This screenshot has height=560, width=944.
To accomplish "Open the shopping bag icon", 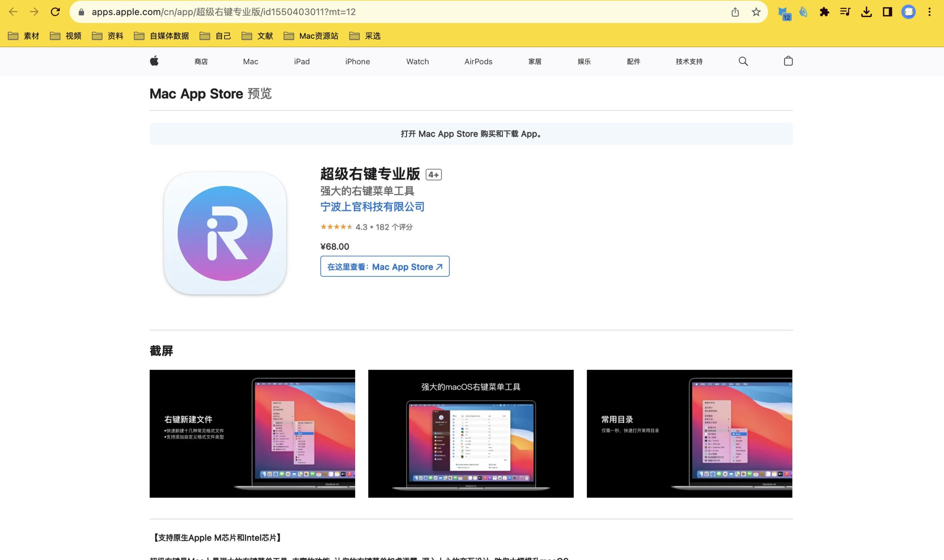I will pos(788,61).
